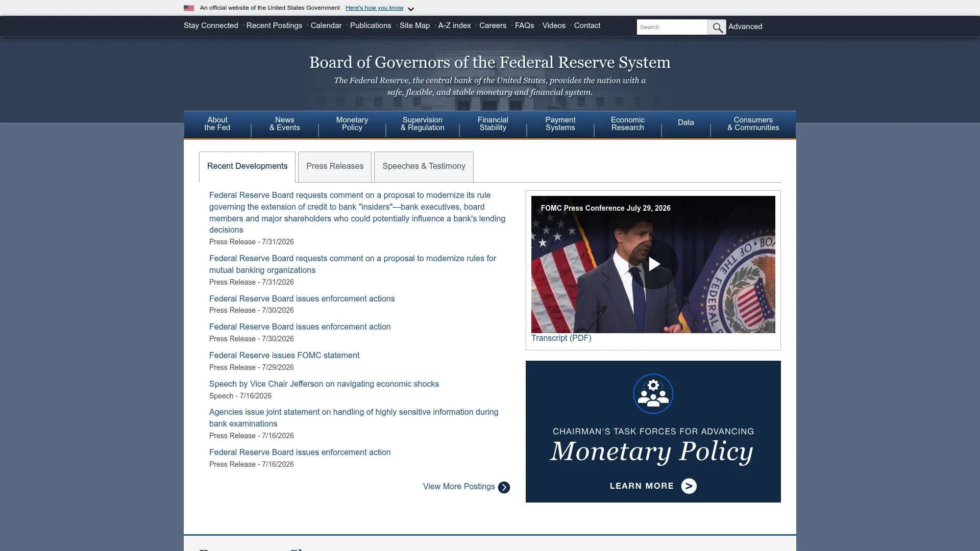Open the Site Map link
This screenshot has width=980, height=551.
pos(414,26)
